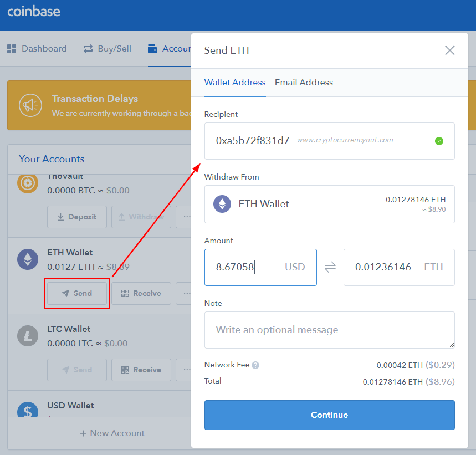Click the ETH Wallet Send button
The width and height of the screenshot is (476, 455).
77,293
